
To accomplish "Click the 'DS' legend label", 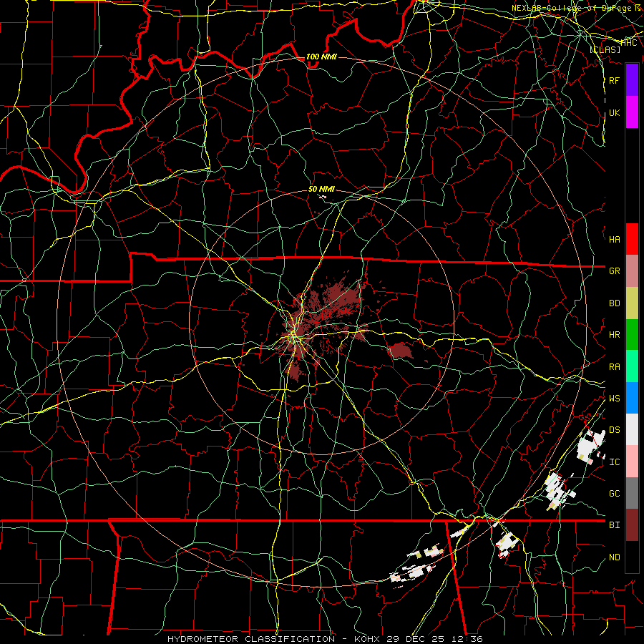I will [614, 430].
